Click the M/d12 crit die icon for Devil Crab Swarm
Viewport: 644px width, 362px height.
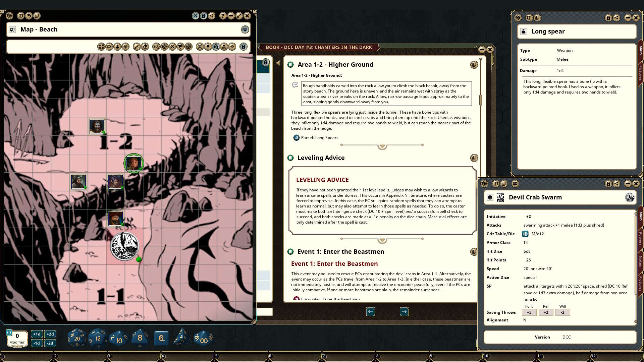click(525, 234)
